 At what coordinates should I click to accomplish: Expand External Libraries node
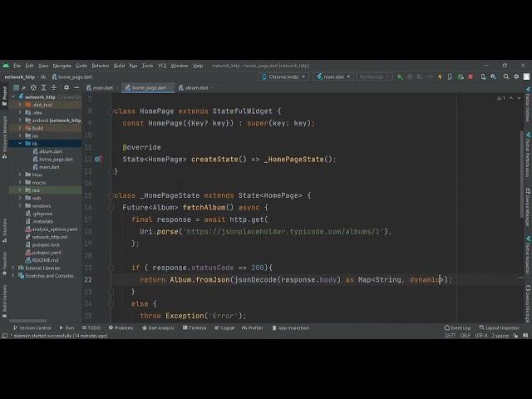[13, 268]
